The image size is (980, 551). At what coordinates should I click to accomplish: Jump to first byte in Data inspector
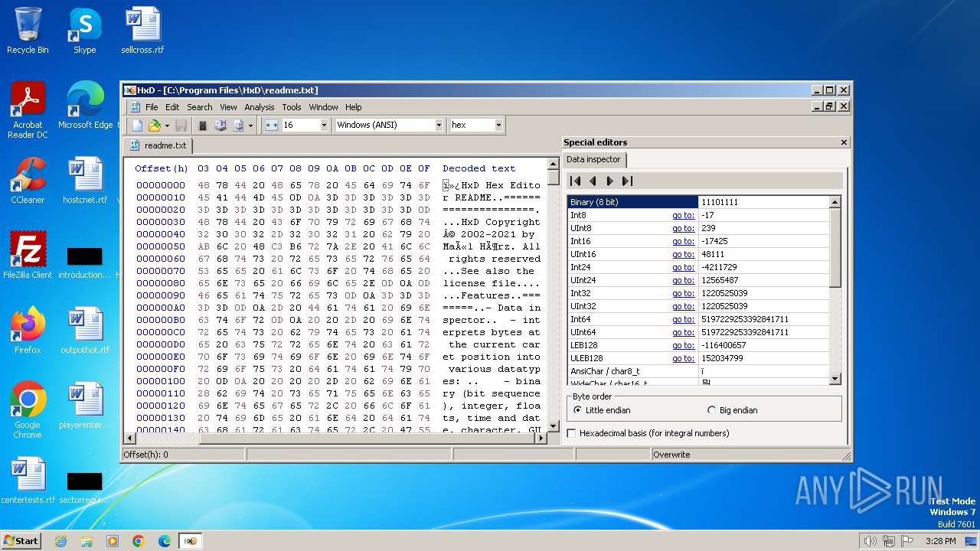click(x=575, y=181)
